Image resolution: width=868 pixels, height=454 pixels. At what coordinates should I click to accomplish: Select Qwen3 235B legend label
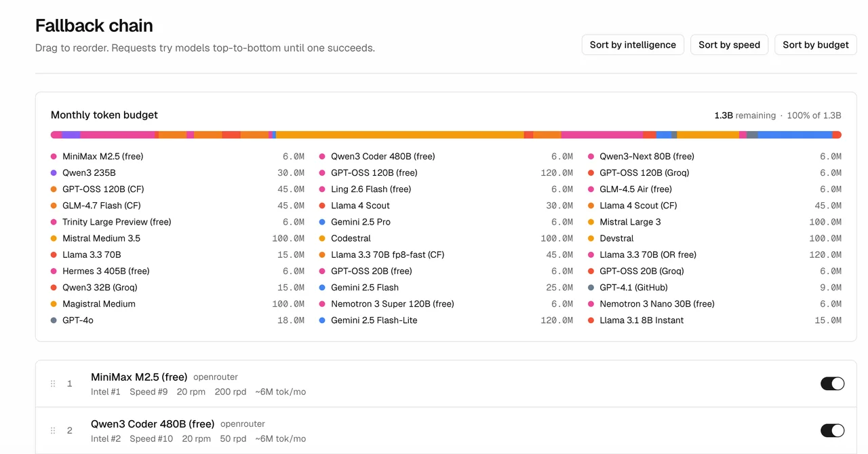[89, 173]
